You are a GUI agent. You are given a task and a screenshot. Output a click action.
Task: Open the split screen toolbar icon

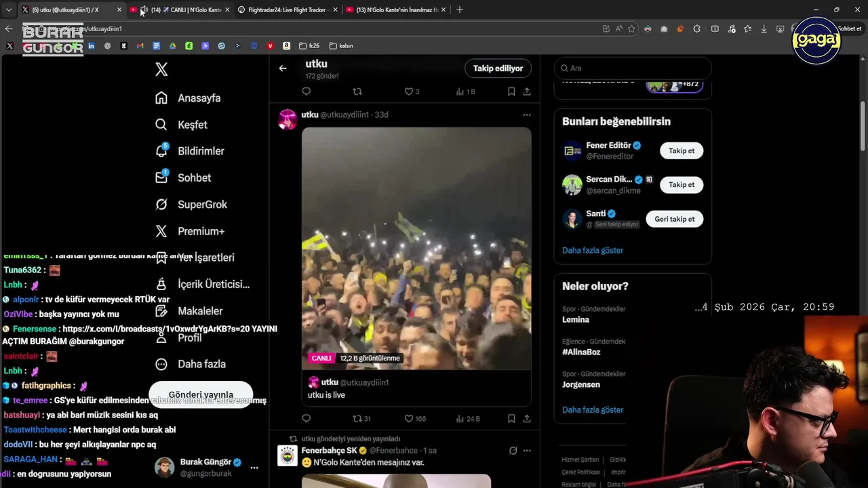click(715, 28)
